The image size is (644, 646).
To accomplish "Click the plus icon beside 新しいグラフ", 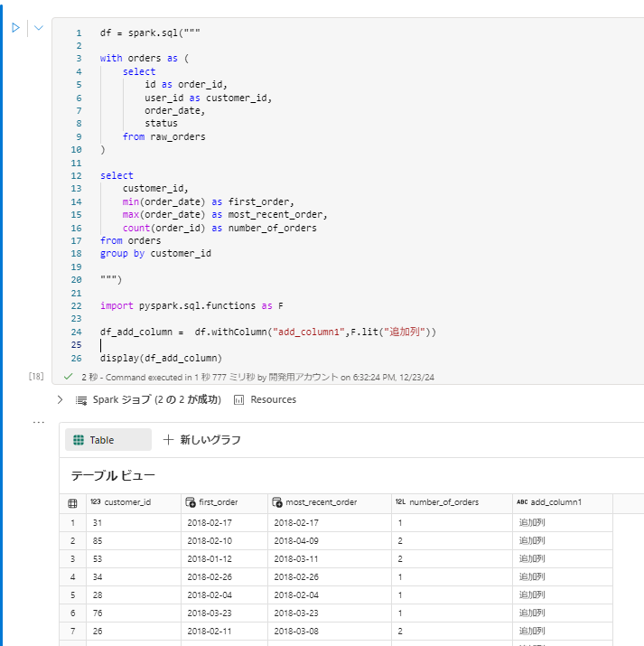I will coord(168,440).
